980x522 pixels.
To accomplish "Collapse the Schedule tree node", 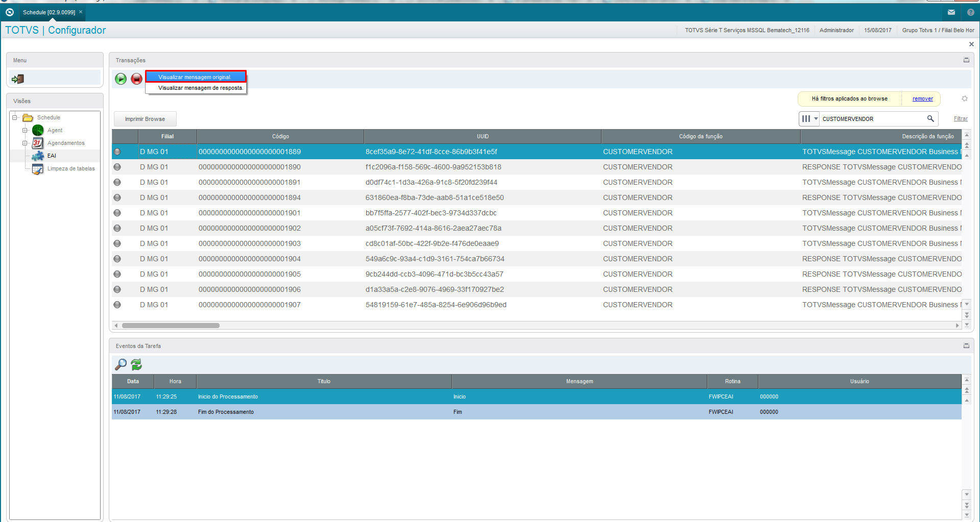I will coord(15,117).
